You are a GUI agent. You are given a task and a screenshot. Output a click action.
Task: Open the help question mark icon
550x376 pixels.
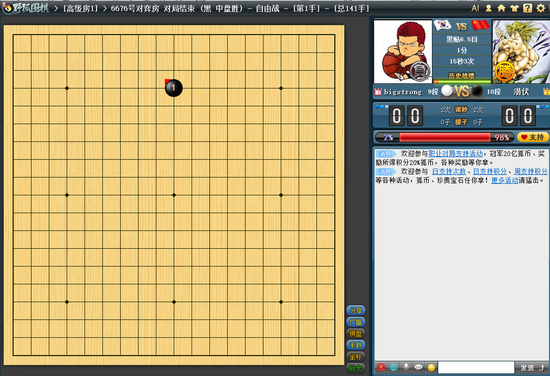tap(528, 8)
